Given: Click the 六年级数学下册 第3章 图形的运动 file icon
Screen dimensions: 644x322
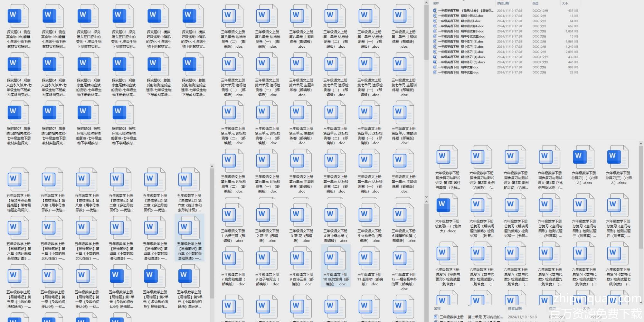Looking at the screenshot, I should click(516, 157).
